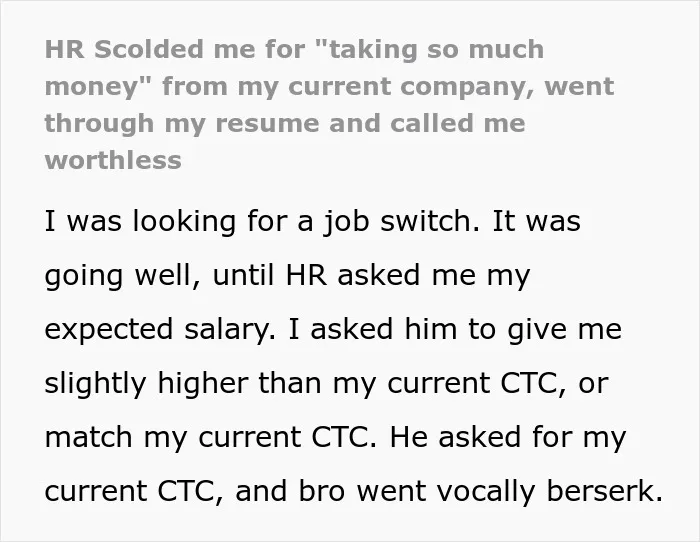This screenshot has height=542, width=700.
Task: Click "current CTC, and bro" on the last line
Action: click(x=195, y=491)
